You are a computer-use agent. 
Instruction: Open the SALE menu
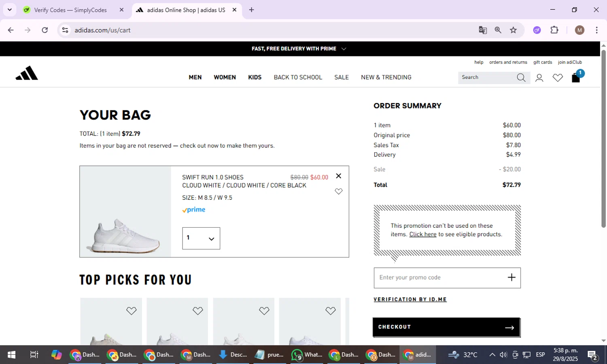(x=342, y=77)
